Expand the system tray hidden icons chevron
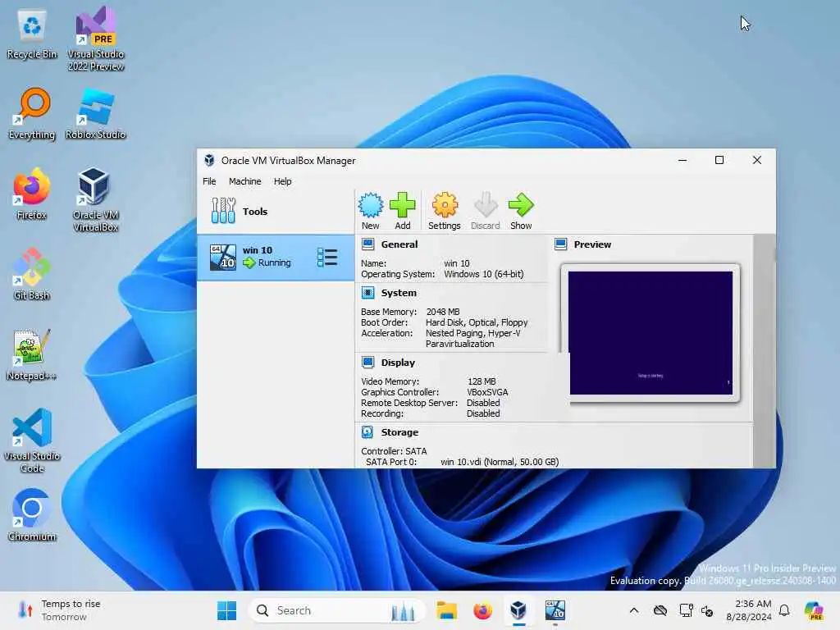The height and width of the screenshot is (630, 840). pos(634,610)
